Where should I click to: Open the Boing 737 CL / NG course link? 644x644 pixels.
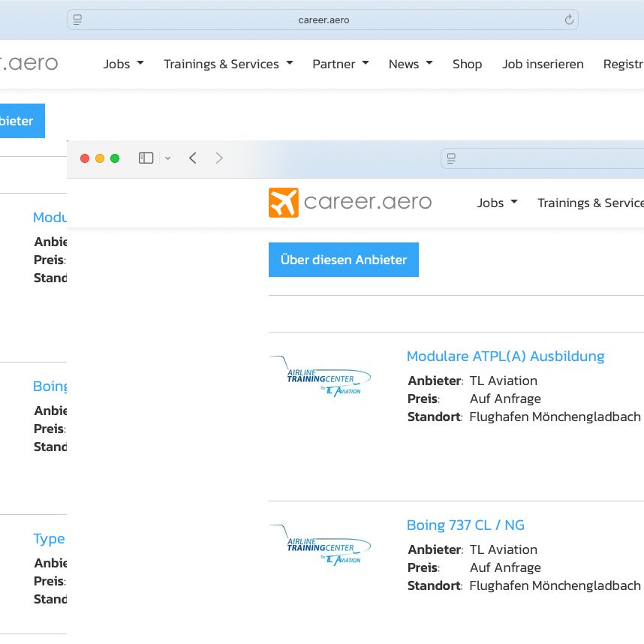click(465, 525)
